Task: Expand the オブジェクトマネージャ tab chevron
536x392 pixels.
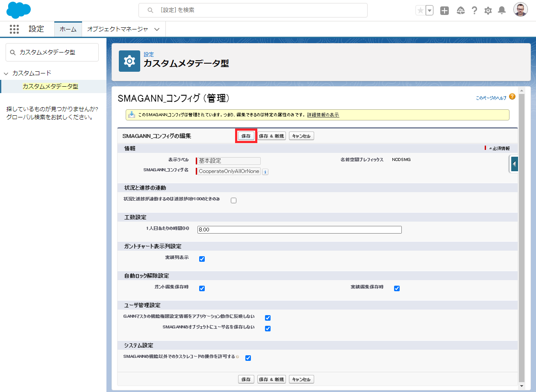Action: click(x=157, y=29)
